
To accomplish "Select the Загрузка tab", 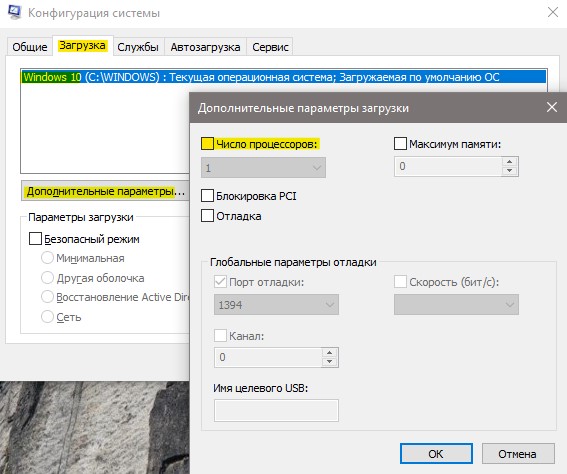I will pyautogui.click(x=82, y=46).
